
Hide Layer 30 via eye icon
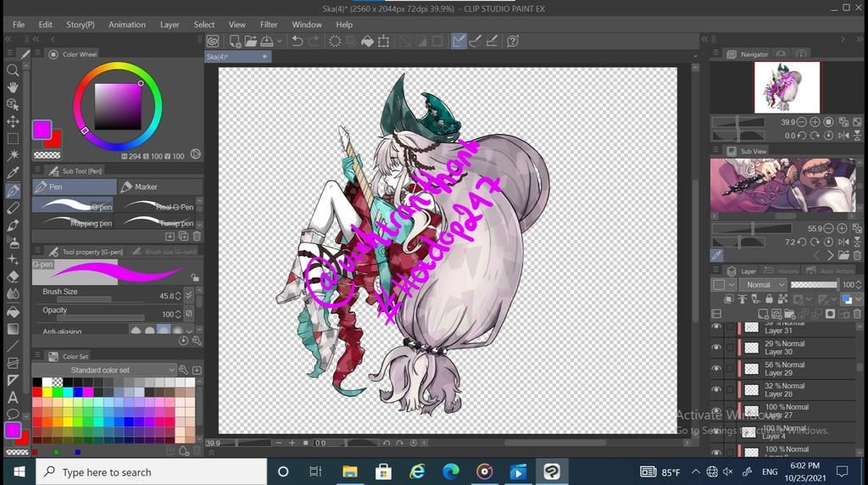(x=716, y=347)
